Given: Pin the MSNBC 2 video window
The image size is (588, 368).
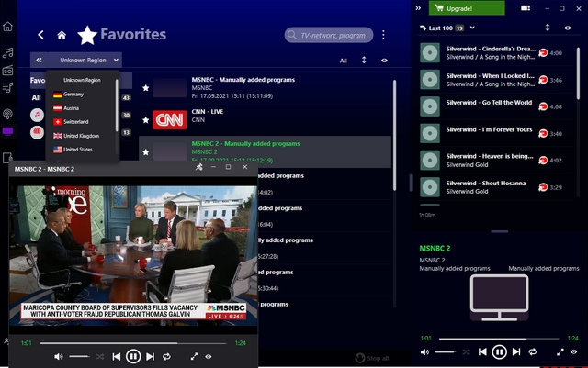Looking at the screenshot, I should coord(198,167).
